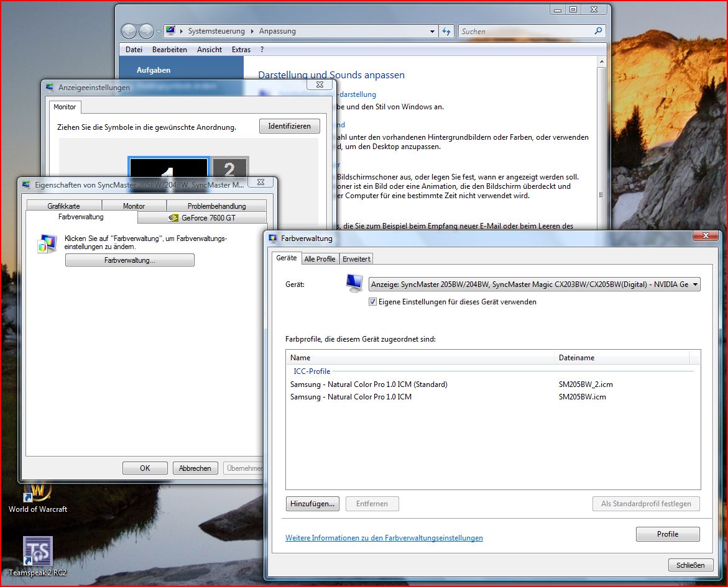This screenshot has width=728, height=587.
Task: Click the refresh button beside address bar
Action: pyautogui.click(x=446, y=31)
